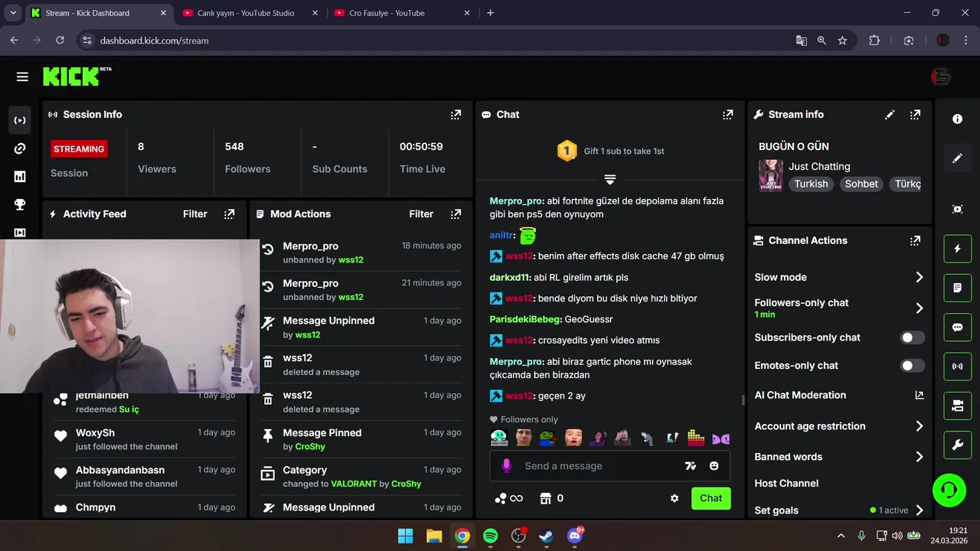Enable Emotes-only chat toggle
This screenshot has height=551, width=980.
(x=912, y=366)
